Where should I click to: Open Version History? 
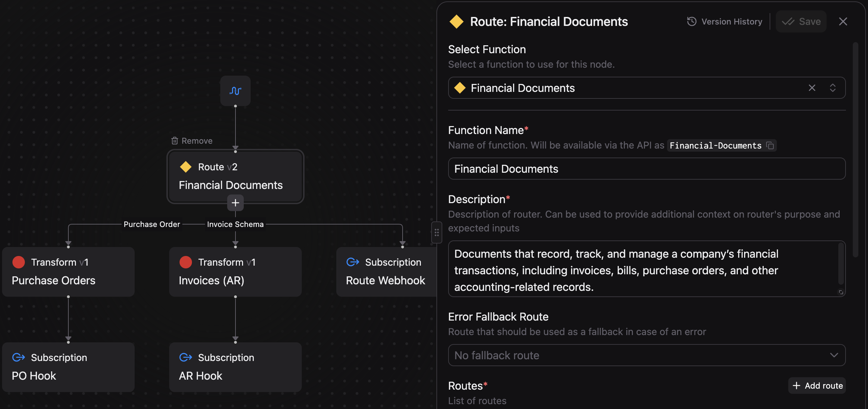coord(724,21)
